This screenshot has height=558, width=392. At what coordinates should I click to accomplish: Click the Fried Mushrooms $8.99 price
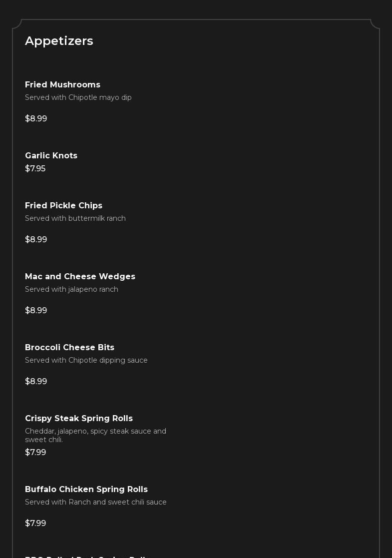coord(36,119)
